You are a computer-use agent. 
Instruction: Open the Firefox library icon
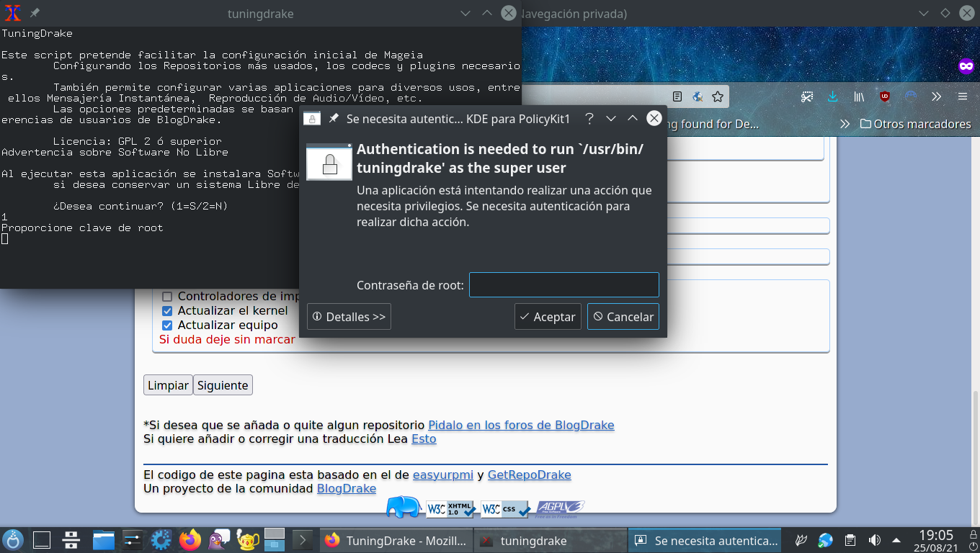[859, 96]
